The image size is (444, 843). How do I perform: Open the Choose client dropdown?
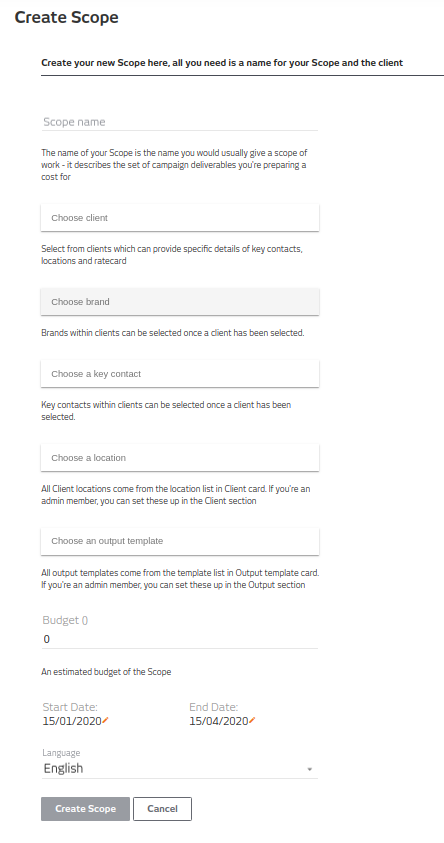(180, 218)
